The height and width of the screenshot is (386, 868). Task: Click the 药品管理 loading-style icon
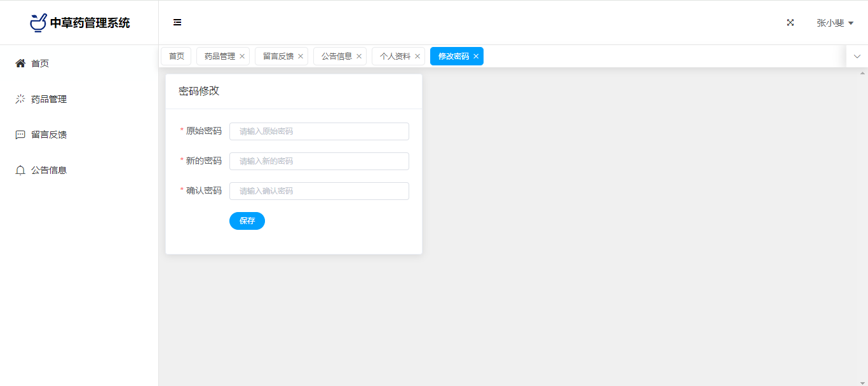coord(20,99)
